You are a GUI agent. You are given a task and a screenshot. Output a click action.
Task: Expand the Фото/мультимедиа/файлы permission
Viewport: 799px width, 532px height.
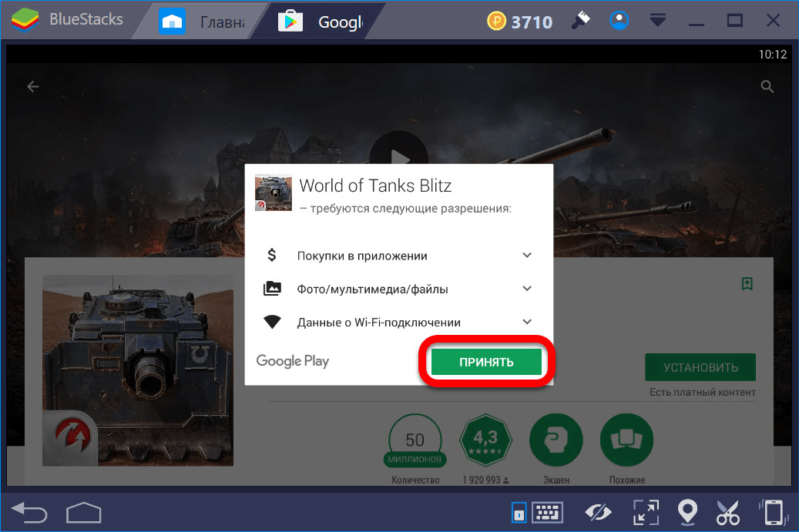[527, 289]
